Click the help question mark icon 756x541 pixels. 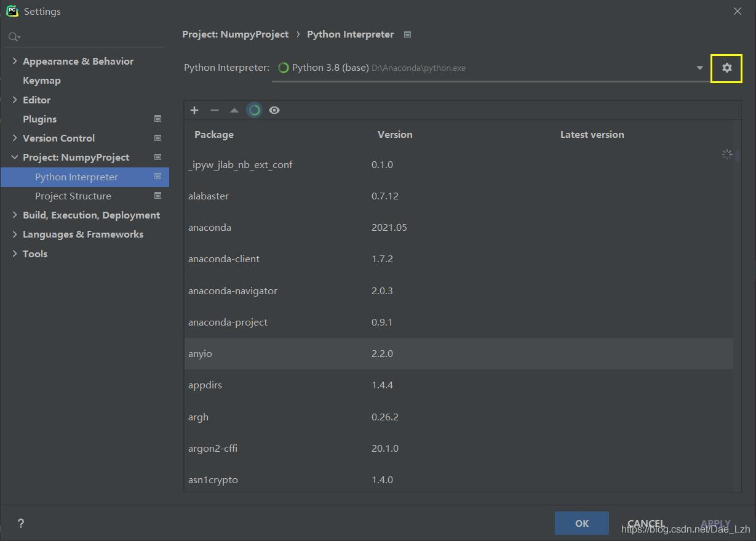click(21, 523)
